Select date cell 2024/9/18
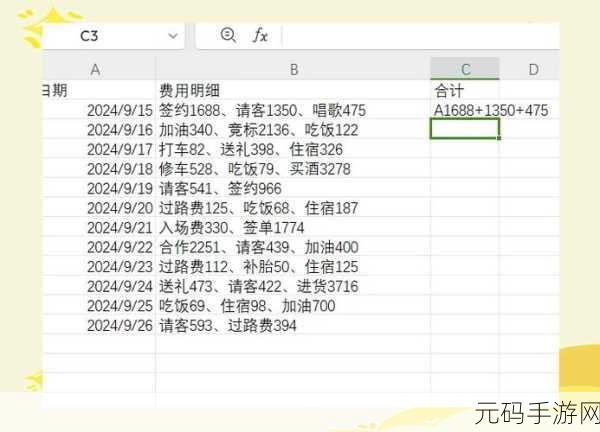The height and width of the screenshot is (432, 600). pos(99,169)
